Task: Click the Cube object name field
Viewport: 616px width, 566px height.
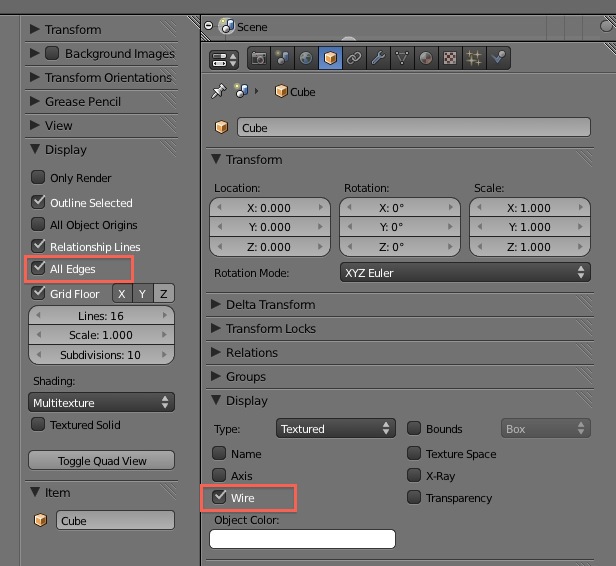Action: tap(414, 127)
